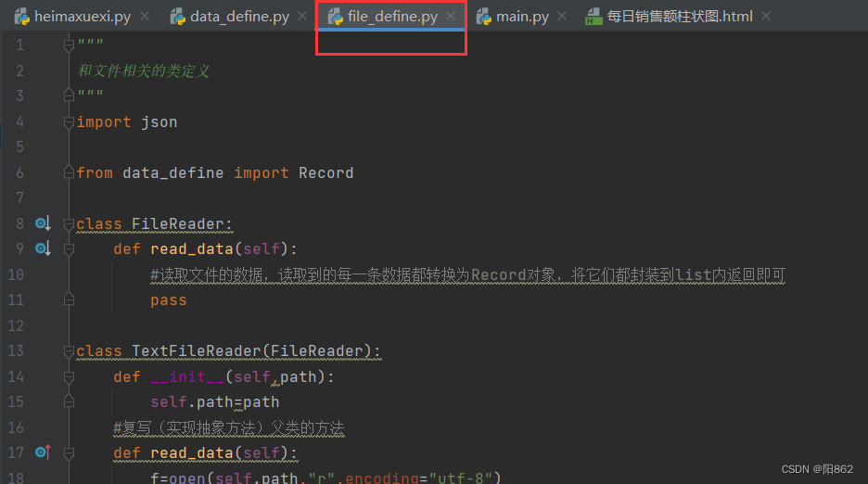The height and width of the screenshot is (484, 868).
Task: Collapse the line 9 read_data method fold
Action: click(x=69, y=249)
